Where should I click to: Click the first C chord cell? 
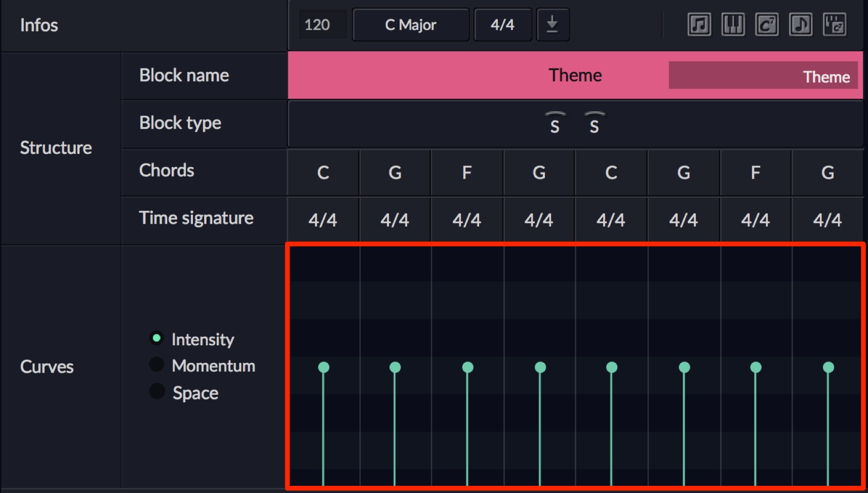coord(323,173)
